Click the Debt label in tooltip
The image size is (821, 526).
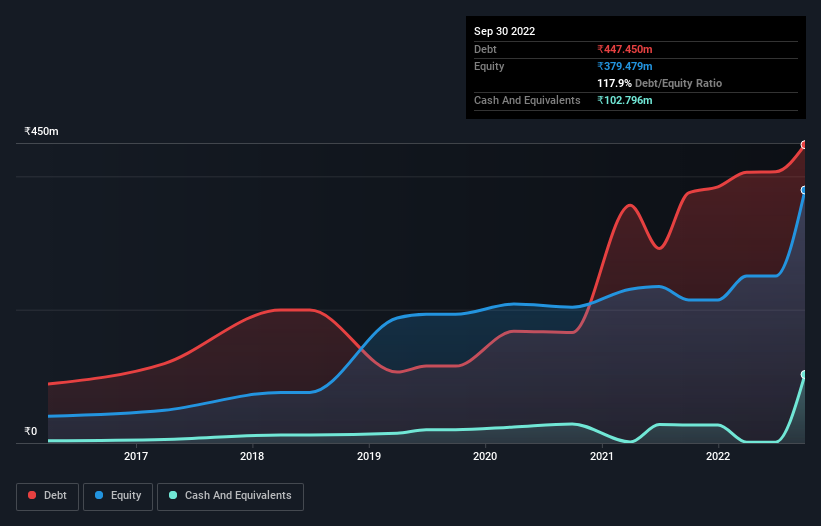click(x=485, y=49)
